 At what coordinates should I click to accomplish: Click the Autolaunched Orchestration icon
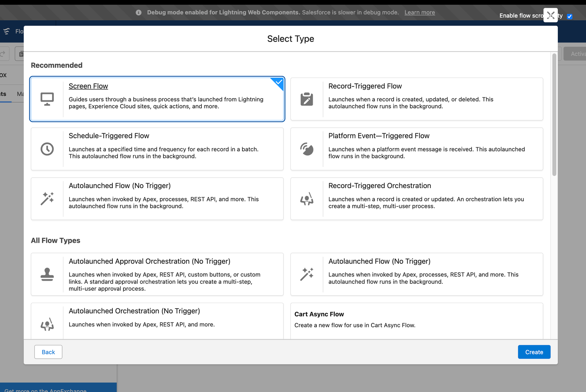pos(47,324)
